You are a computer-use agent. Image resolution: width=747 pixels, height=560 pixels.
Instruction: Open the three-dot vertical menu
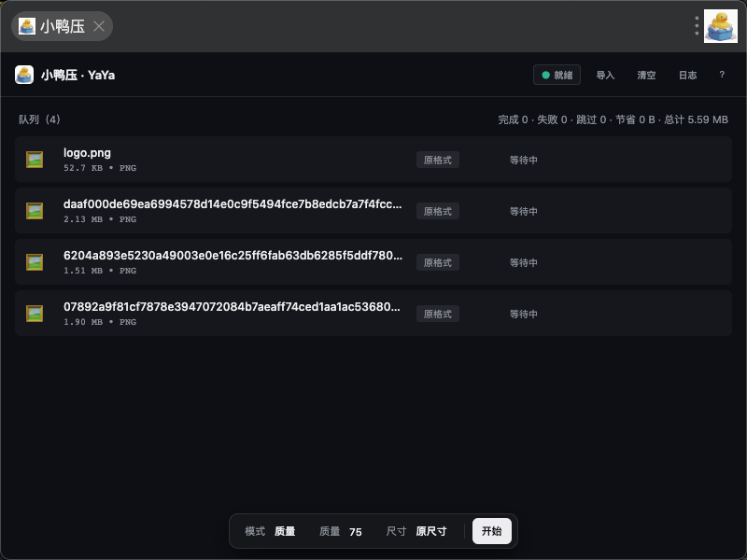pos(697,26)
